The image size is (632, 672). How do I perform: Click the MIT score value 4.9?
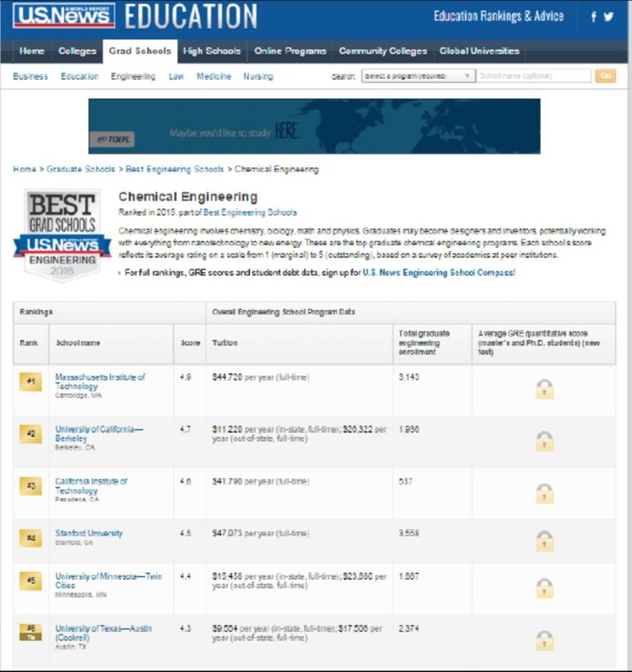click(x=185, y=377)
